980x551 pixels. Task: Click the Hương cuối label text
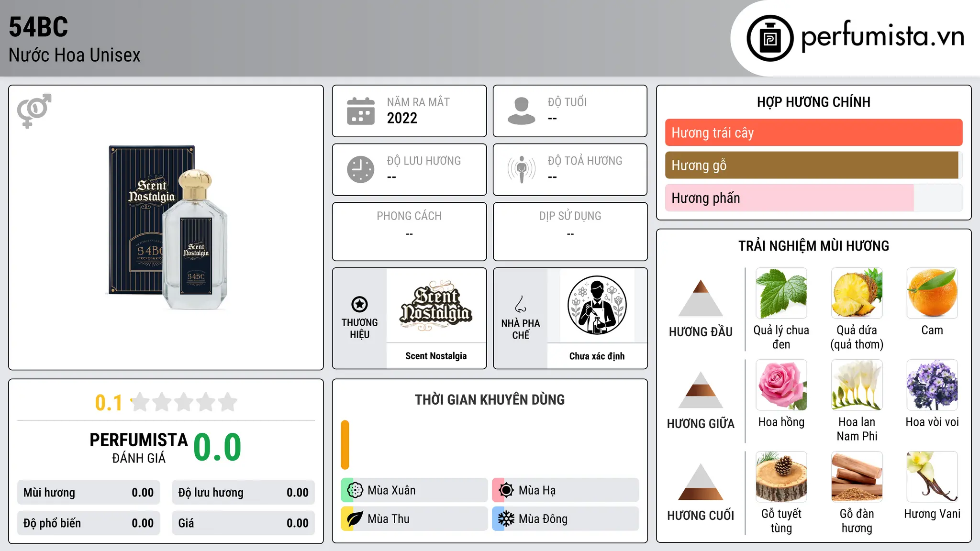coord(701,516)
